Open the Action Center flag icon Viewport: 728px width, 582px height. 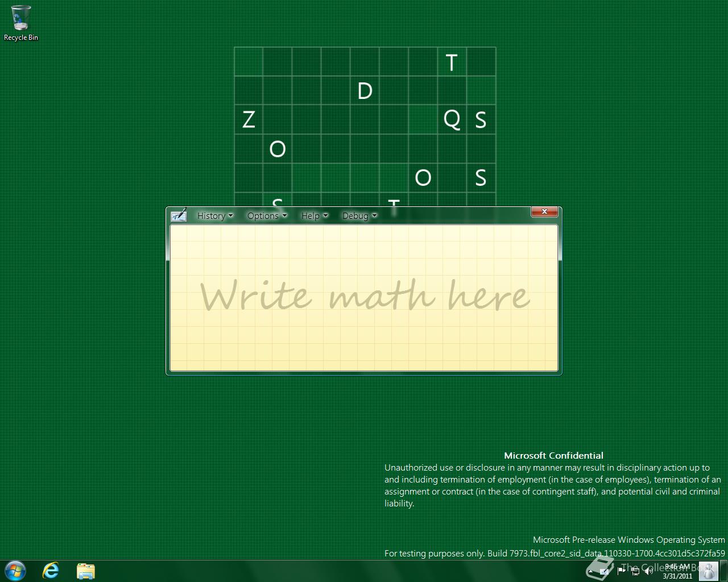tap(621, 571)
